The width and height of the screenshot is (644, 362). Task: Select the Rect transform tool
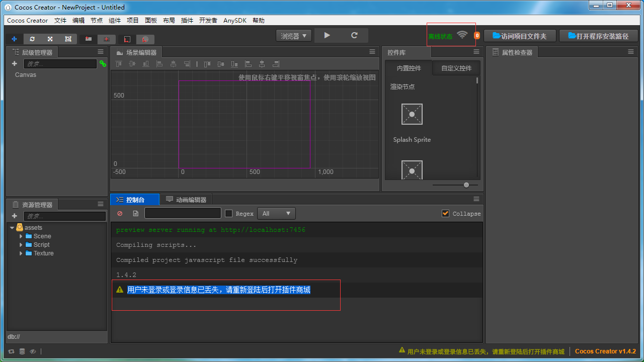coord(68,39)
